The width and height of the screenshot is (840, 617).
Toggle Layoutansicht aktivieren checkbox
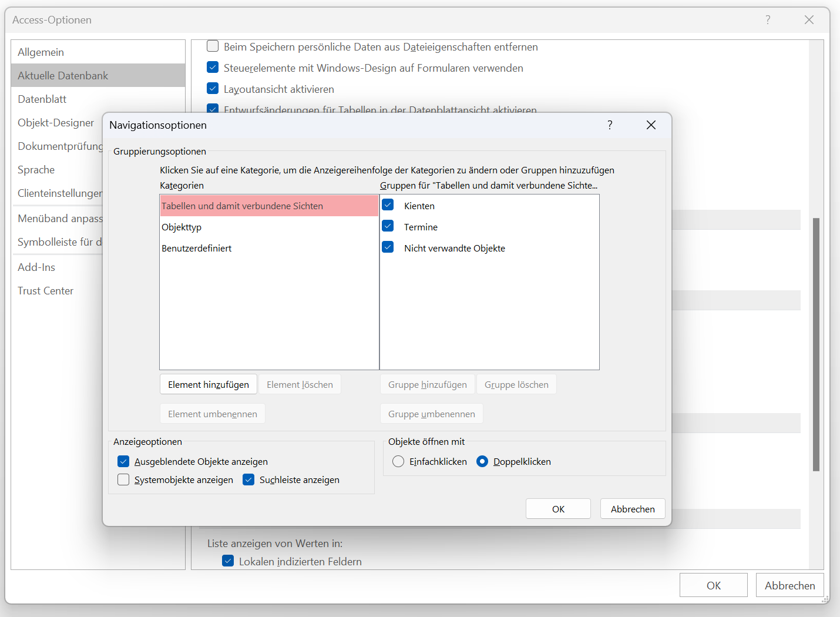pyautogui.click(x=213, y=89)
